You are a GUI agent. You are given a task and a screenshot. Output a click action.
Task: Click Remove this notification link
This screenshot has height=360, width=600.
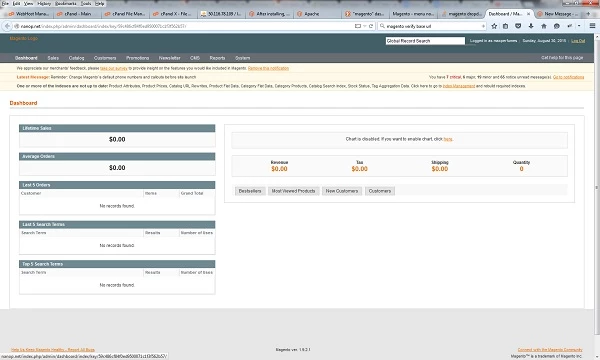(268, 68)
